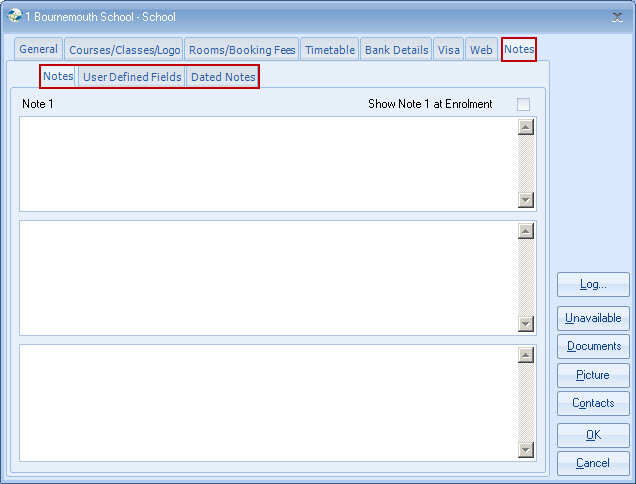The height and width of the screenshot is (484, 636).
Task: Close the Bournemouth School dialog window
Action: (x=617, y=17)
